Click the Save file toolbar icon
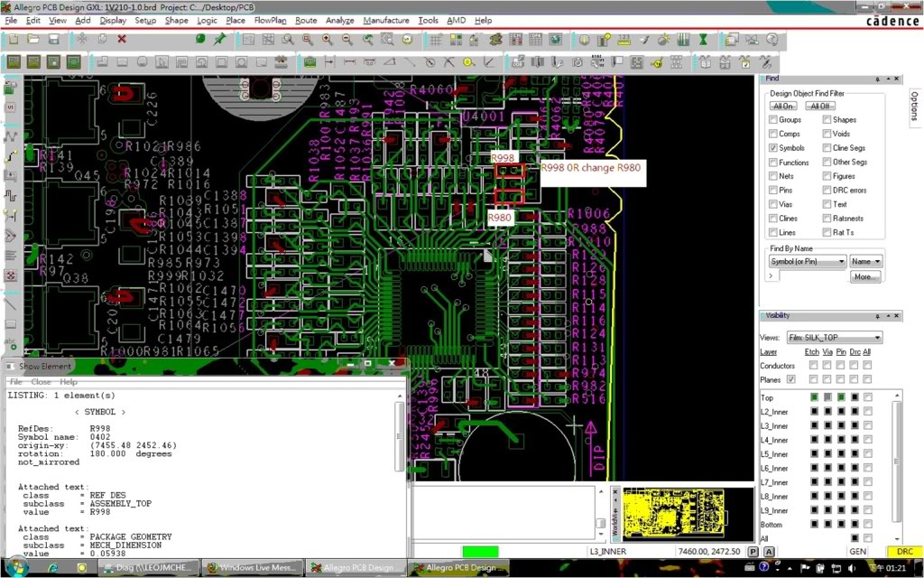Screen dimensions: 924x578 54,40
